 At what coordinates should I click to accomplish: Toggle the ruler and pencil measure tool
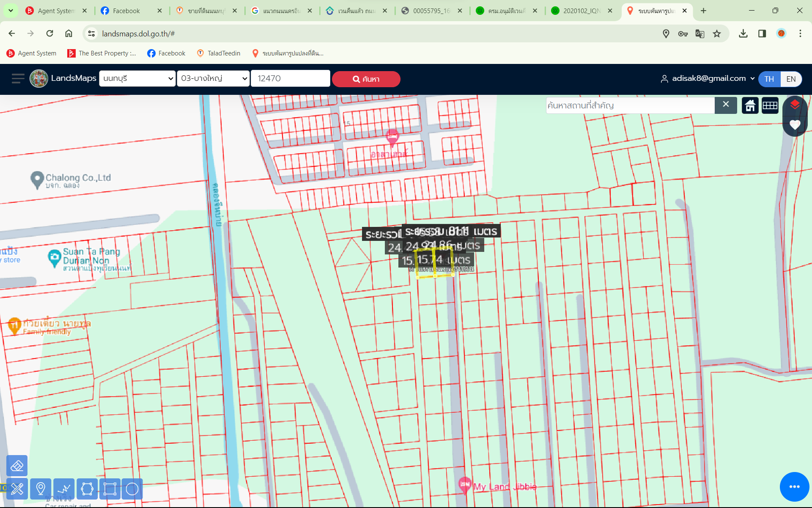click(x=17, y=489)
